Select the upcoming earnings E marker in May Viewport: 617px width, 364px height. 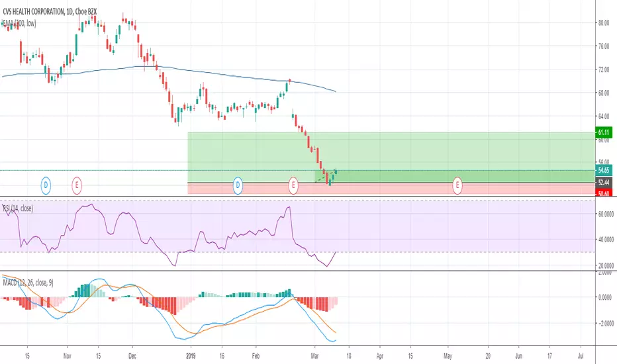pos(457,185)
